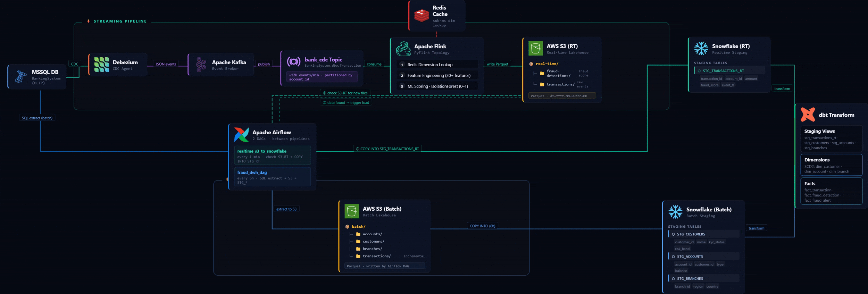
Task: Click the Snowflake (Batch) STAGING TABLES heading
Action: click(x=685, y=227)
